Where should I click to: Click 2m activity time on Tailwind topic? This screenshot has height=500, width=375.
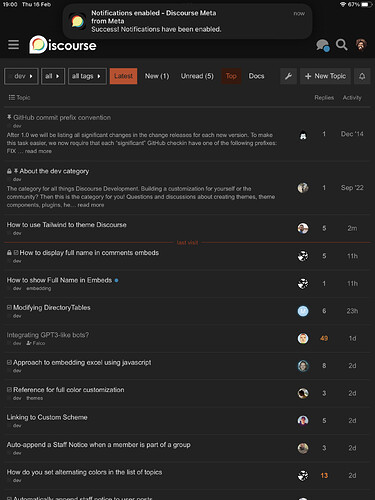[x=352, y=228]
